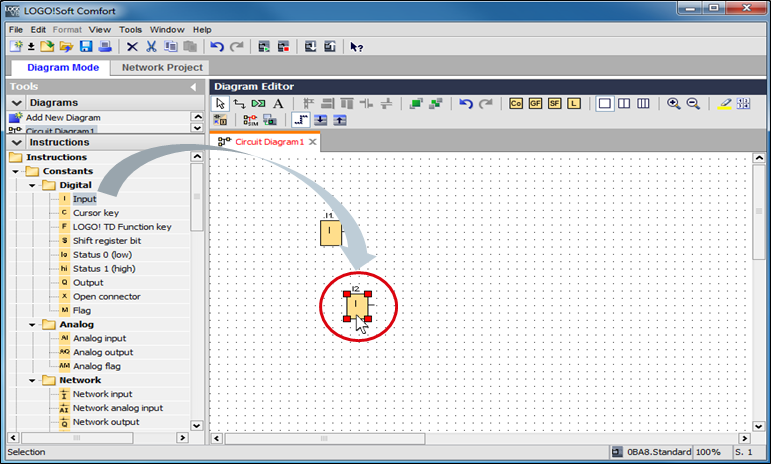This screenshot has height=464, width=771.
Task: Select the Input instruction in tree
Action: click(x=85, y=199)
